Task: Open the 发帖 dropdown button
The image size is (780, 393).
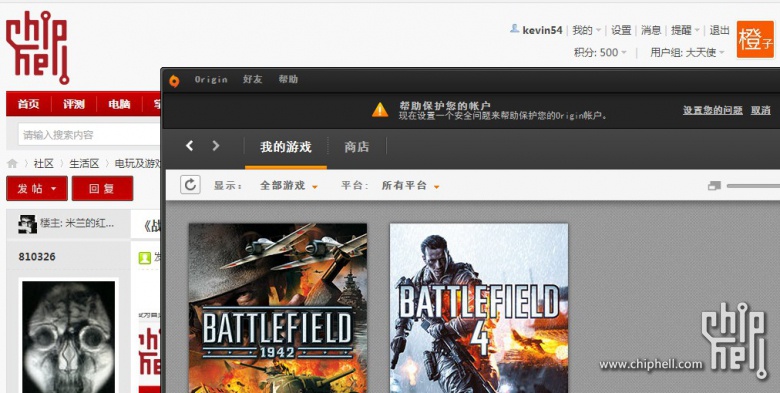Action: 37,189
